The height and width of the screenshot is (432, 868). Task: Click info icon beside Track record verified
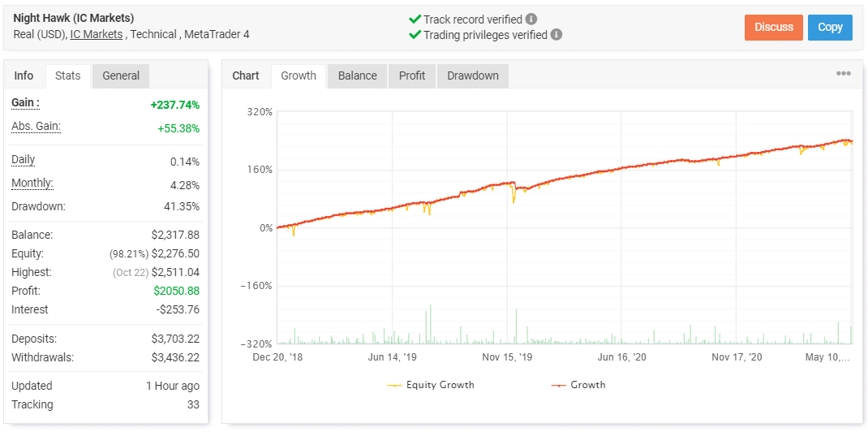531,19
